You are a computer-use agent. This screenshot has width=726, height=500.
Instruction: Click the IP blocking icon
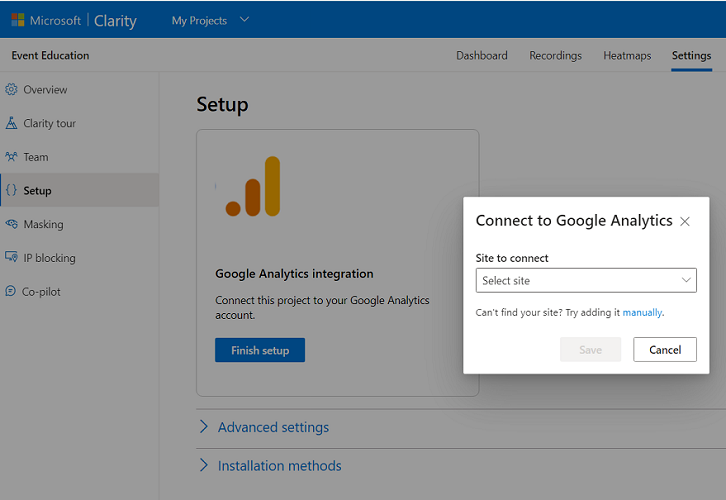(11, 257)
